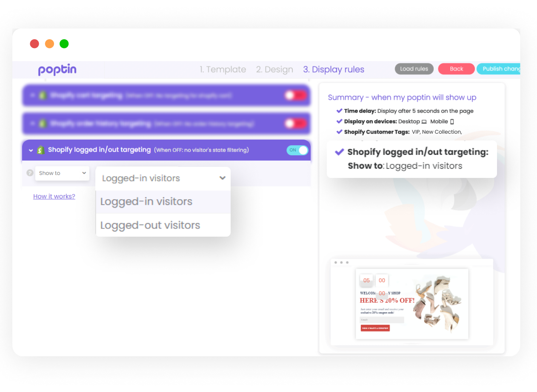Click the mobile device icon in the summary
The image size is (537, 392).
click(452, 122)
